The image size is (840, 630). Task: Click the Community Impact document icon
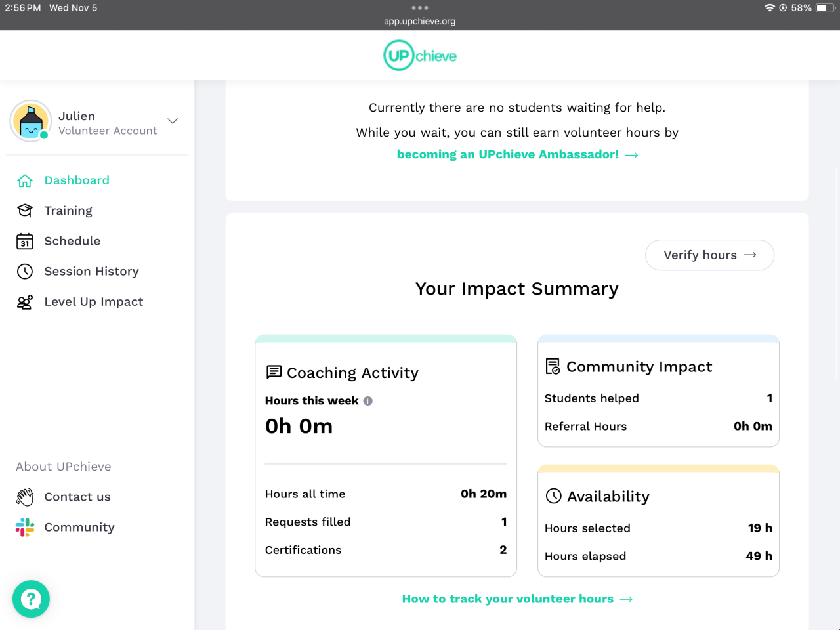[x=553, y=366]
